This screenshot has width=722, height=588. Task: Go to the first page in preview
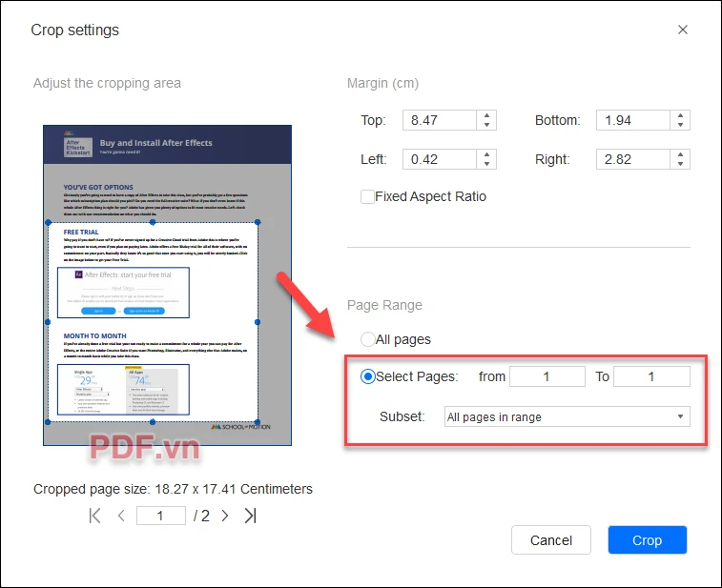coord(94,516)
